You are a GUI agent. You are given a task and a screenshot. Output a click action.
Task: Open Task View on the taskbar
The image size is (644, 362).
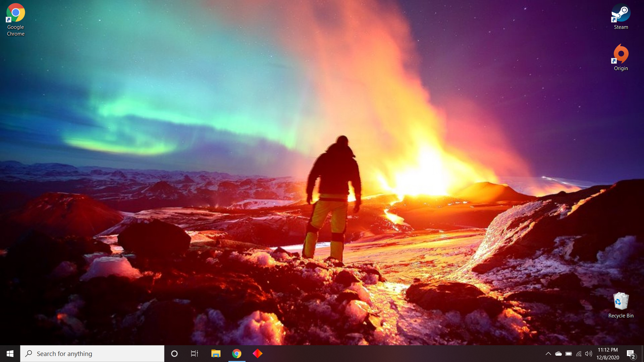click(195, 354)
